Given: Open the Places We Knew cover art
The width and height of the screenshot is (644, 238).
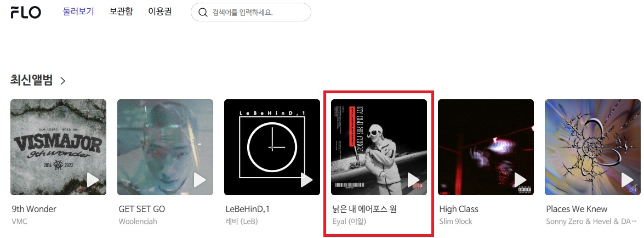Looking at the screenshot, I should (x=592, y=147).
